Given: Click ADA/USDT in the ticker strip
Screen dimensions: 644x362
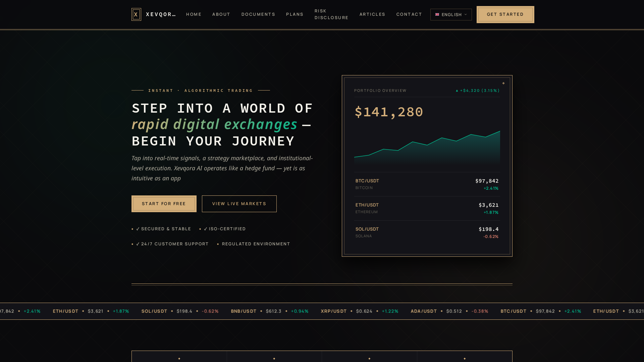Looking at the screenshot, I should click(x=424, y=311).
